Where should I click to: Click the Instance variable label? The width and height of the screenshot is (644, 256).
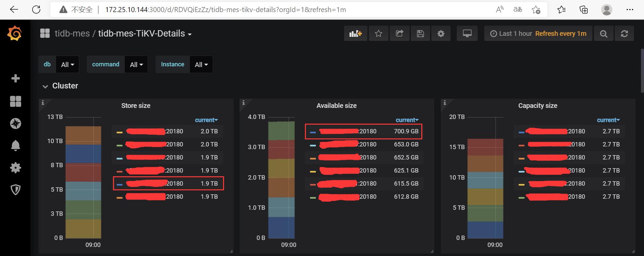[172, 64]
